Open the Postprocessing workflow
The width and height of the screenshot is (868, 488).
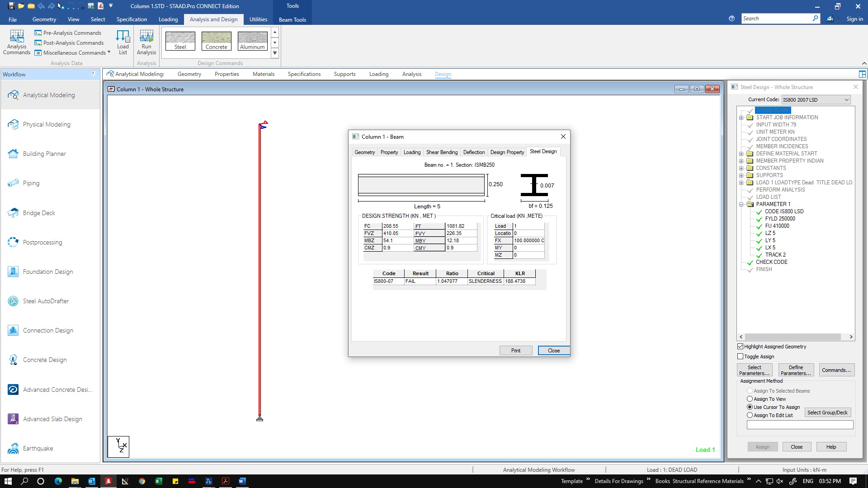[x=42, y=242]
